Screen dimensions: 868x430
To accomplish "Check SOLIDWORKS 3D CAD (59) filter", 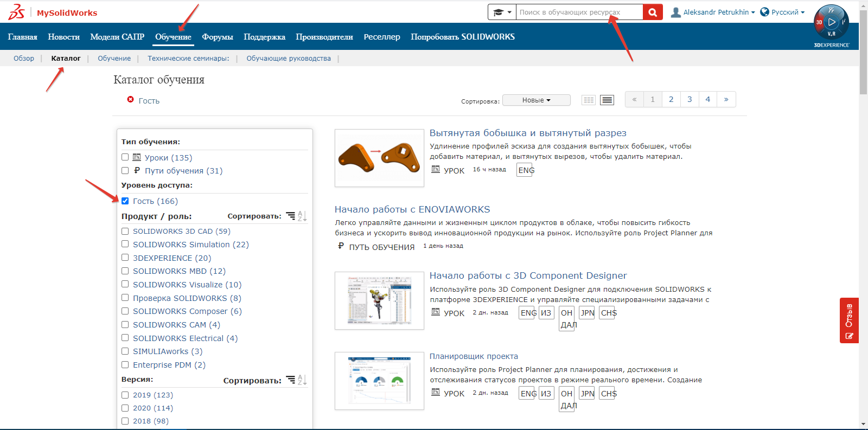I will [125, 231].
